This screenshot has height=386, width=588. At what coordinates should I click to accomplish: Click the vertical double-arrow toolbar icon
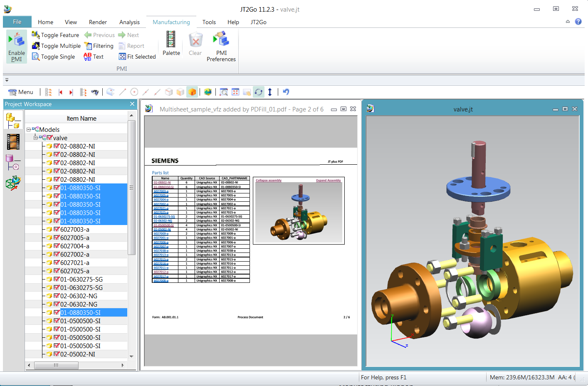[x=270, y=92]
